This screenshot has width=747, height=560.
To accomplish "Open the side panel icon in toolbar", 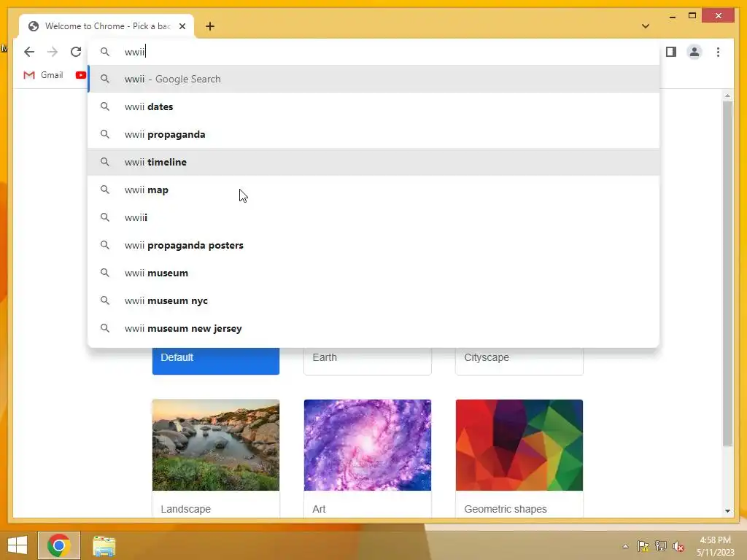I will coord(671,52).
